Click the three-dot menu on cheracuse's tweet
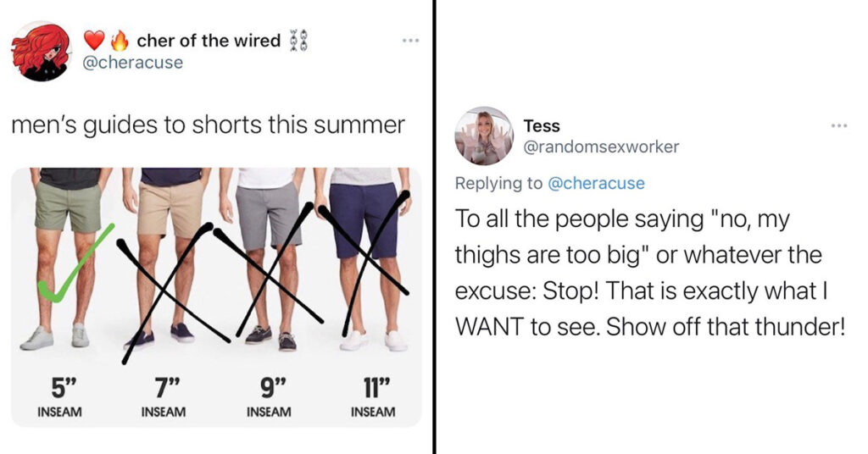This screenshot has width=868, height=454. point(411,41)
